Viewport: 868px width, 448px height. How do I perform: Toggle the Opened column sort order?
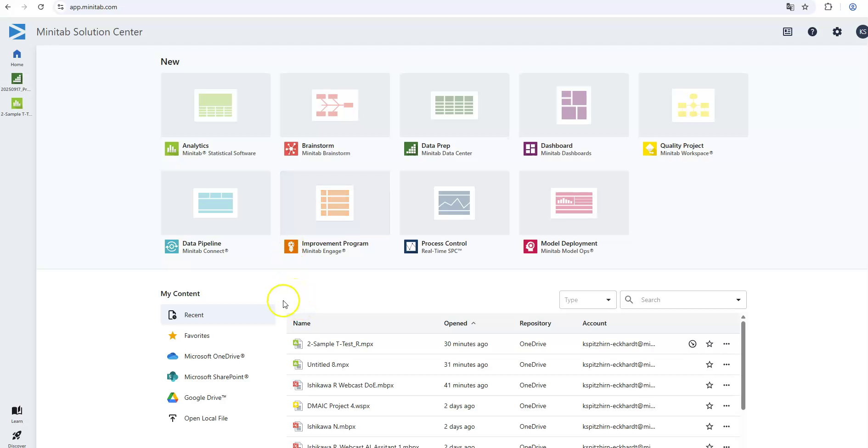(x=460, y=323)
